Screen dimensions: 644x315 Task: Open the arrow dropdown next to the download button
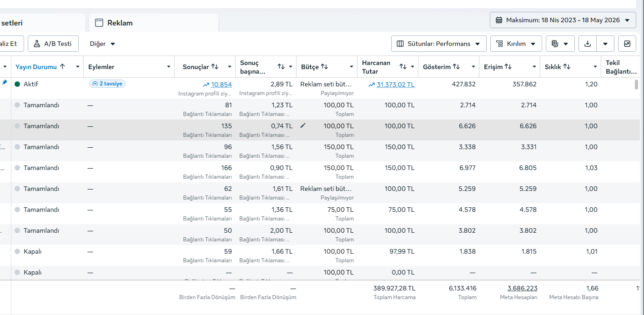tap(605, 44)
